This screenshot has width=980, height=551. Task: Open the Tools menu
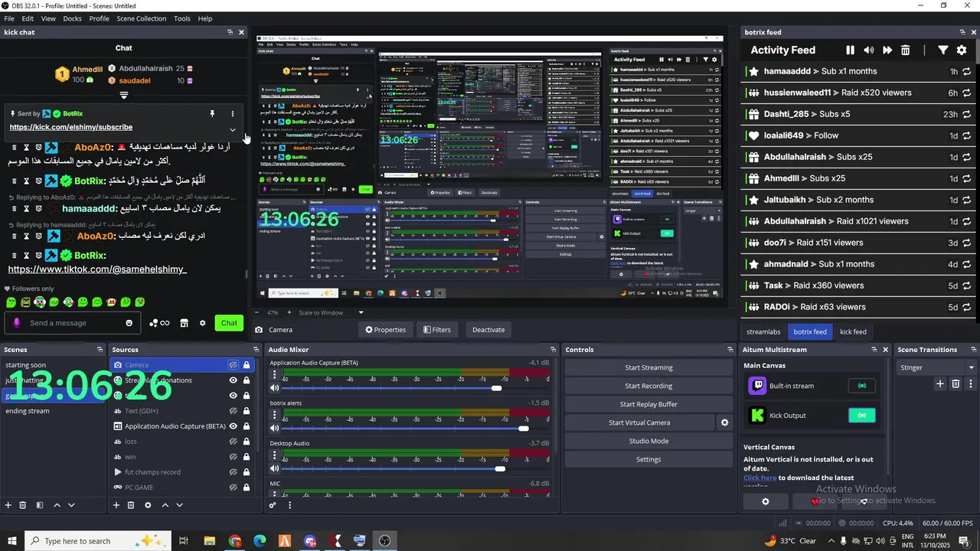pos(182,18)
